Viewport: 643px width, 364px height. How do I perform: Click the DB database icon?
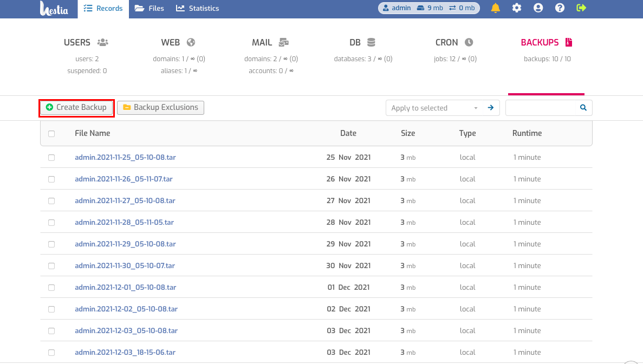(371, 42)
